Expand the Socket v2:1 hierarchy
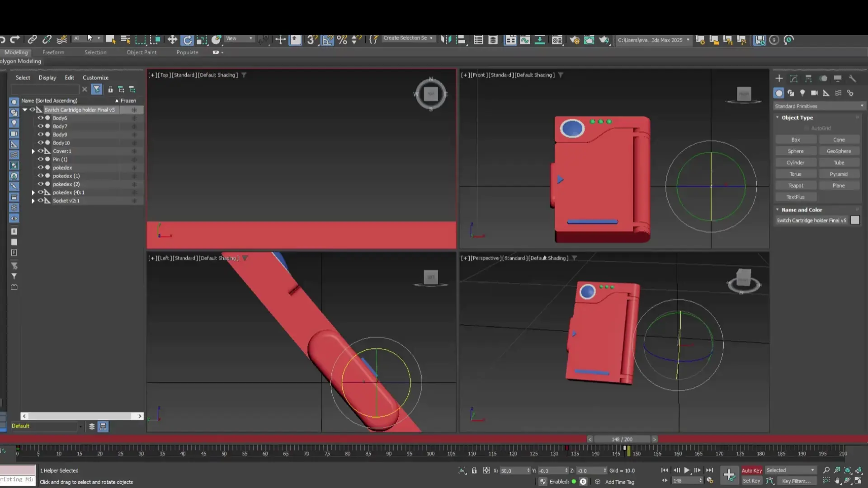Image resolution: width=868 pixels, height=488 pixels. click(33, 201)
